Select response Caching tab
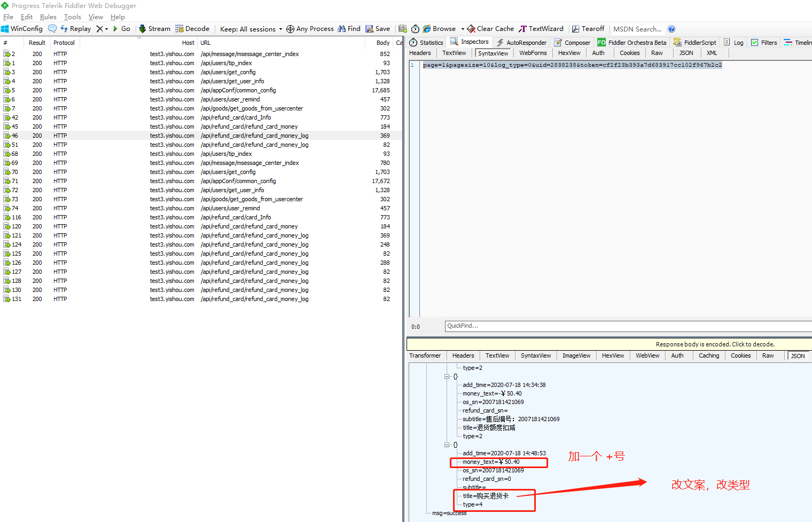The width and height of the screenshot is (812, 522). coord(709,355)
